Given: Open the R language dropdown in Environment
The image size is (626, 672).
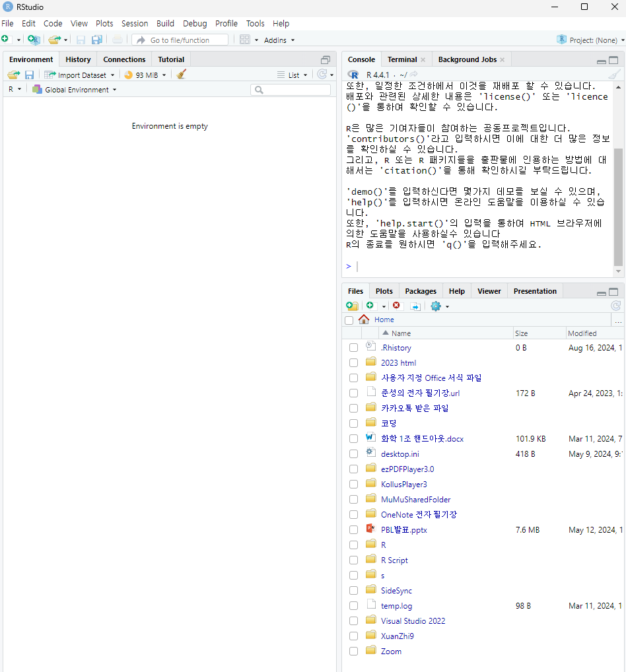Looking at the screenshot, I should (15, 89).
